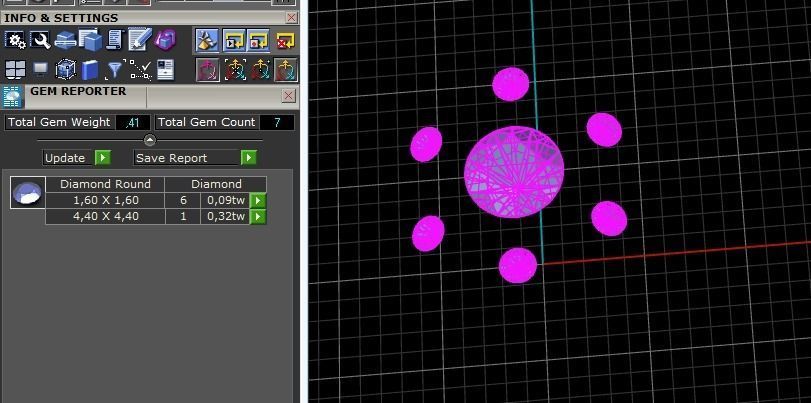Click green arrow next to Update
This screenshot has width=811, height=403.
(102, 158)
